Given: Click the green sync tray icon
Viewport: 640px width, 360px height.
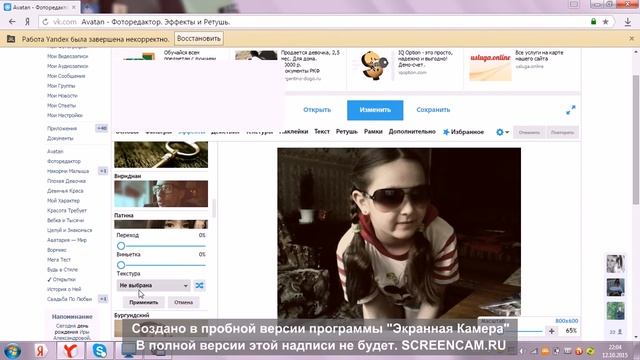Looking at the screenshot, I should click(x=590, y=351).
